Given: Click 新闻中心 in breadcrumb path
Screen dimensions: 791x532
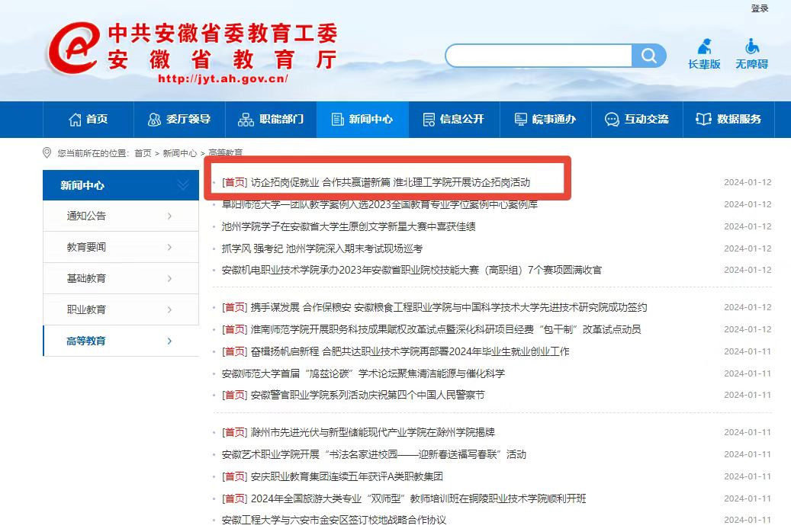Looking at the screenshot, I should [x=179, y=153].
